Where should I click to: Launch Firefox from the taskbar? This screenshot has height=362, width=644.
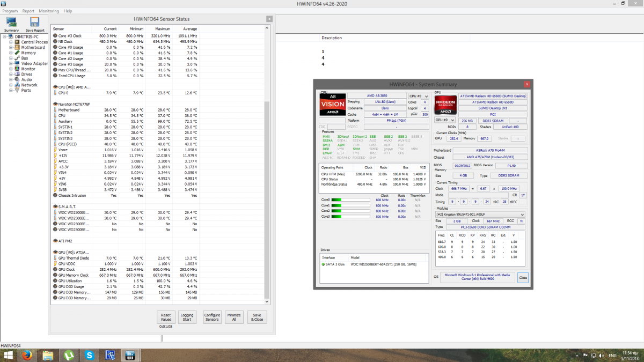click(28, 355)
